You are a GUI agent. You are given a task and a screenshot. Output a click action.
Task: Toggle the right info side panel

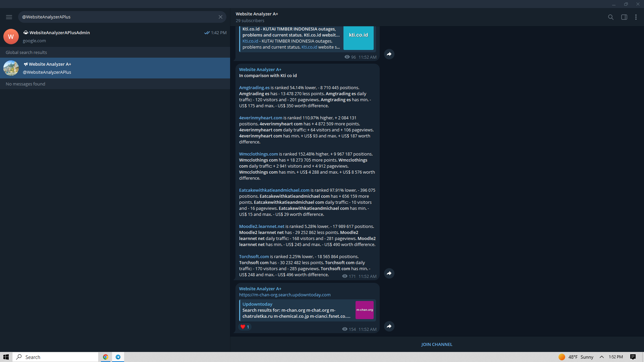click(624, 17)
